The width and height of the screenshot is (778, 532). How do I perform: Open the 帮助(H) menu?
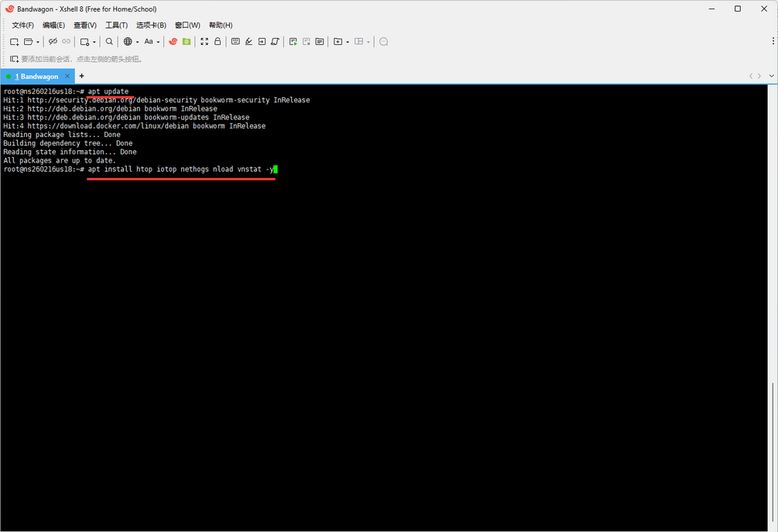click(x=221, y=26)
